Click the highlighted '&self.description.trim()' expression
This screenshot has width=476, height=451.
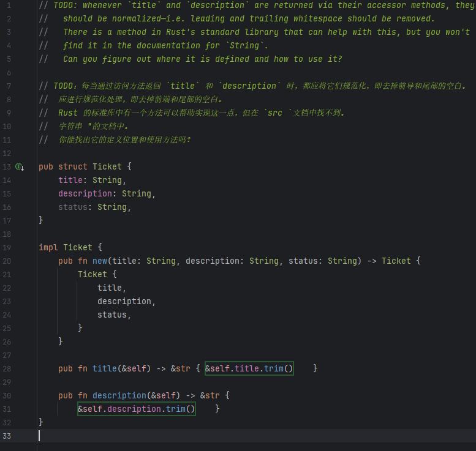point(136,409)
